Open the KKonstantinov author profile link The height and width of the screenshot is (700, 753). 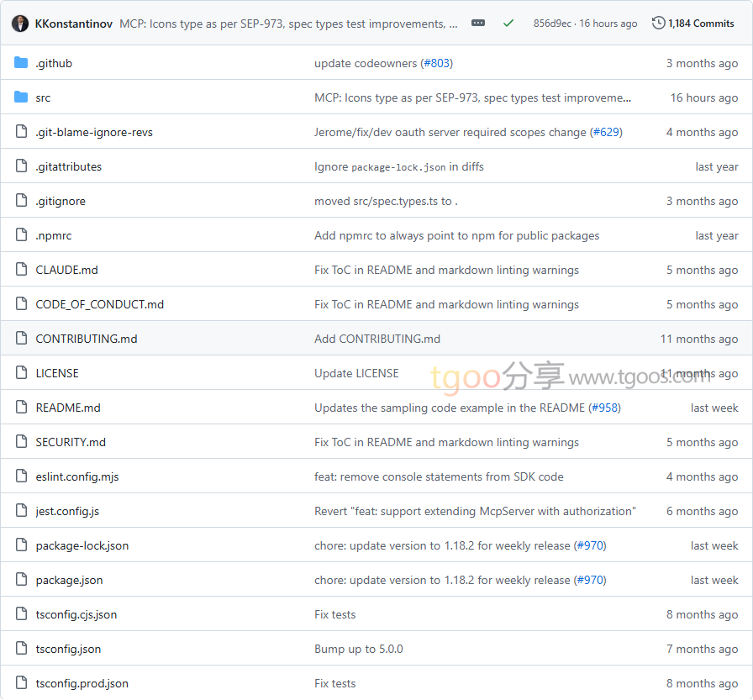[74, 24]
